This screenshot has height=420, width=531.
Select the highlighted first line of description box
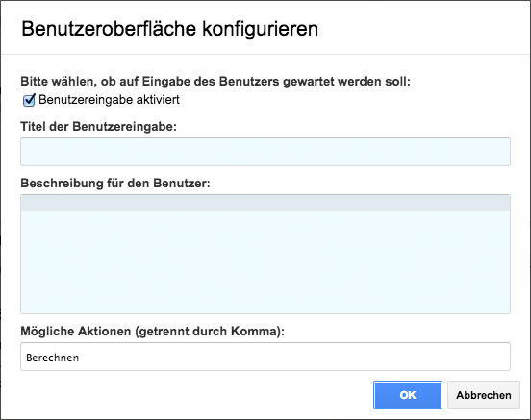point(265,204)
